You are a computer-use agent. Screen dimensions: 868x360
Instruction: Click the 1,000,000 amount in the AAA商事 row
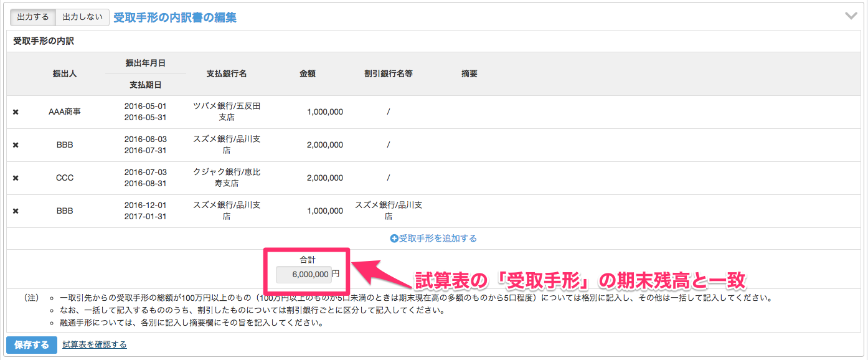[325, 112]
